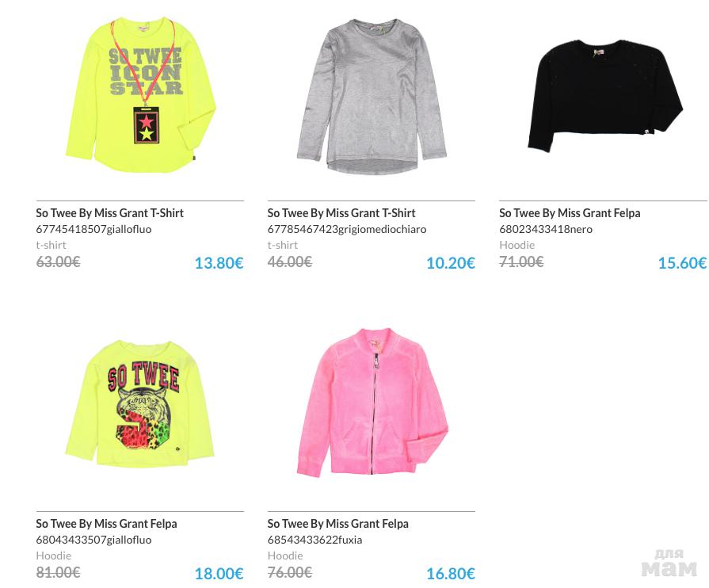The image size is (709, 588).
Task: Click the first So Tweet By Miss Grant T-Shirt title above 67745418507giallofluo
Action: (x=109, y=212)
